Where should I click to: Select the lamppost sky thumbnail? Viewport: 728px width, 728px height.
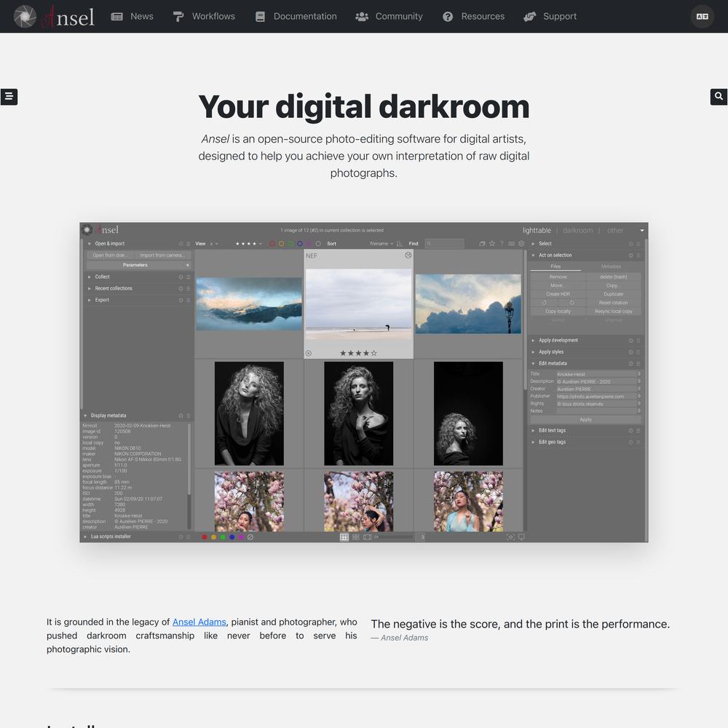[468, 304]
